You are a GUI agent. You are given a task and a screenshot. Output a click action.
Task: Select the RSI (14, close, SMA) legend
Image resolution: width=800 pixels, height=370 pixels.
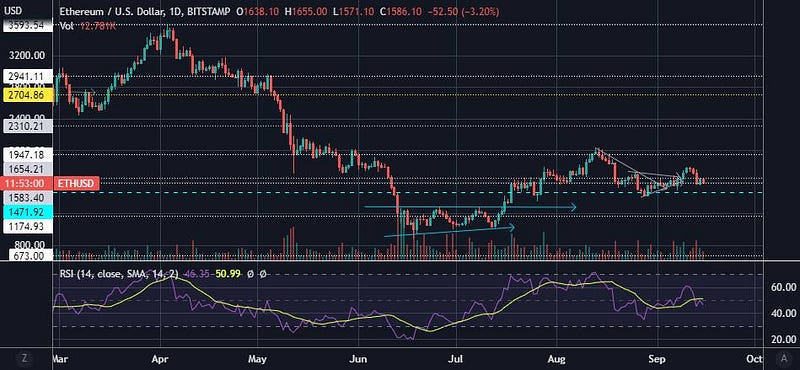point(119,274)
